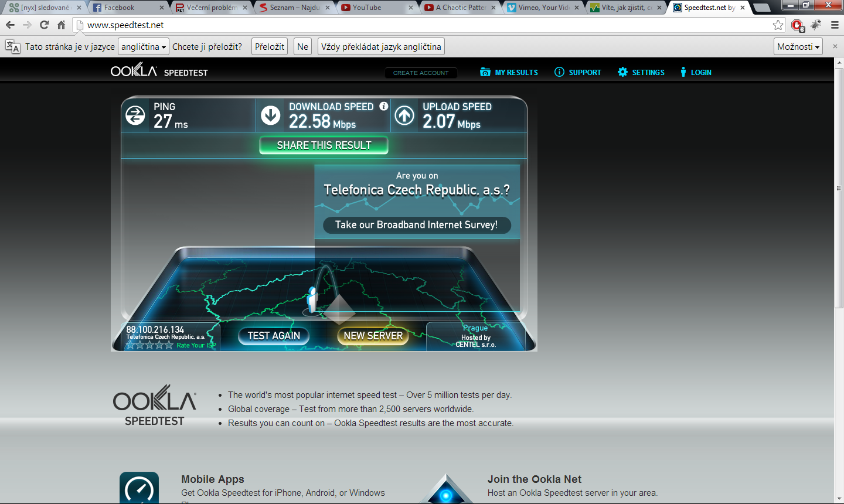Switch to the Vimeo, Your Videos tab
The image size is (844, 504).
544,8
